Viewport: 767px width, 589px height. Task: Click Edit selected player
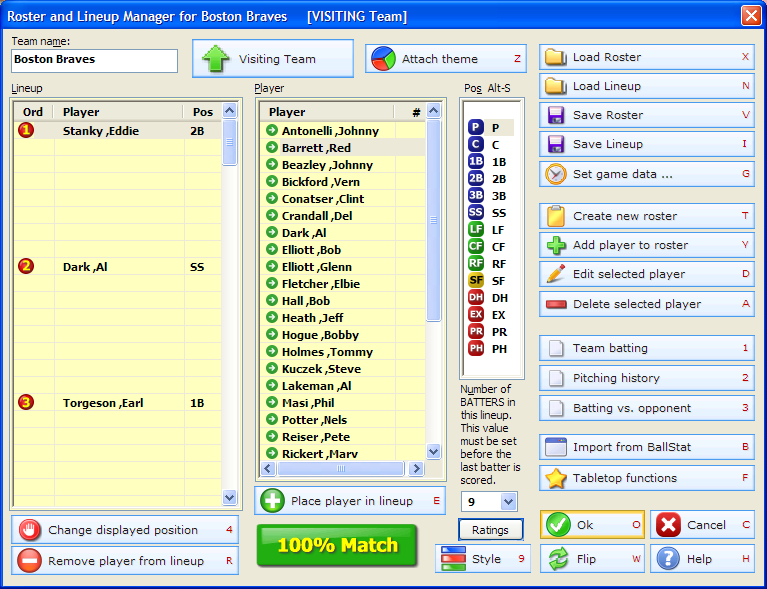point(647,274)
